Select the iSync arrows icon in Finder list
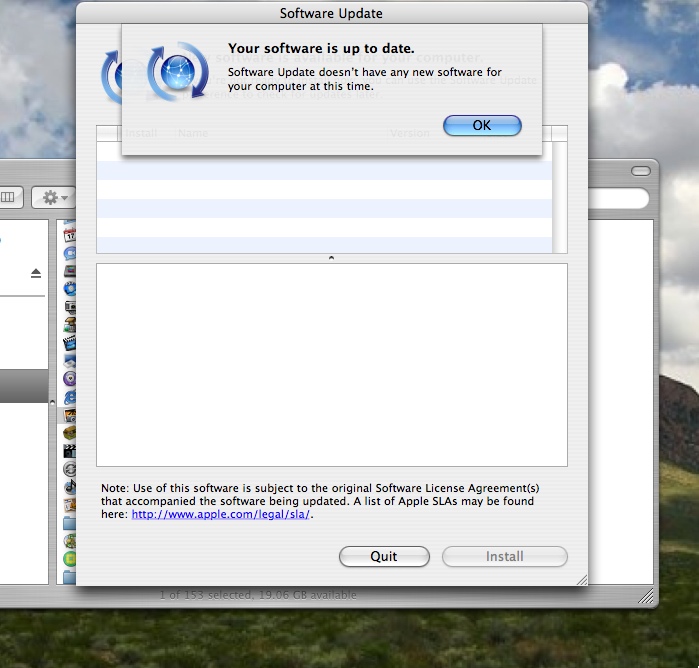 click(70, 469)
